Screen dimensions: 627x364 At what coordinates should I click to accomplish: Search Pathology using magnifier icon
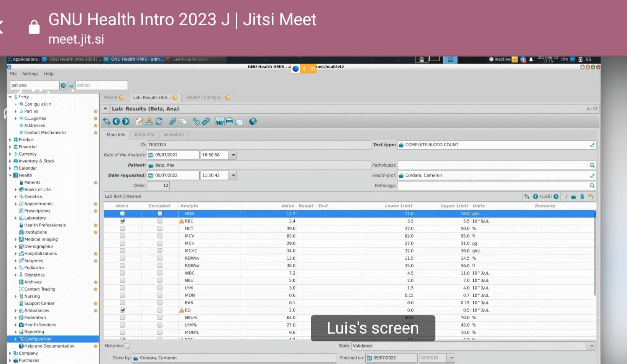point(592,185)
